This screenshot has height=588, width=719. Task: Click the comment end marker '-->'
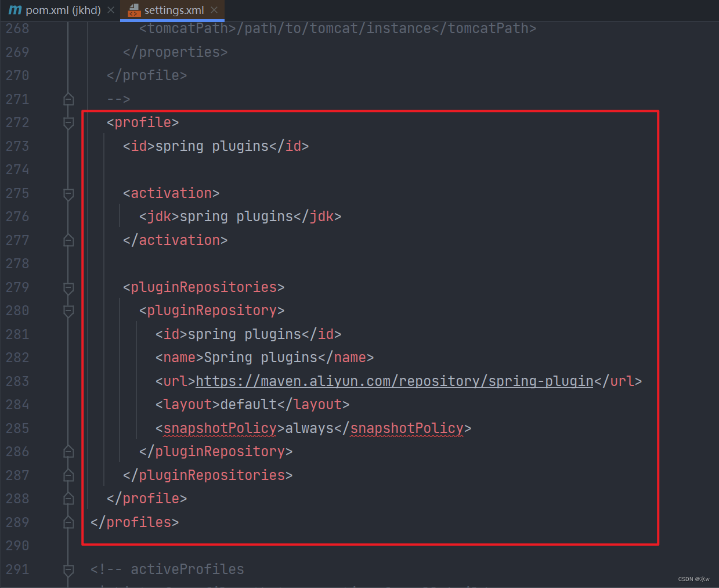tap(118, 99)
